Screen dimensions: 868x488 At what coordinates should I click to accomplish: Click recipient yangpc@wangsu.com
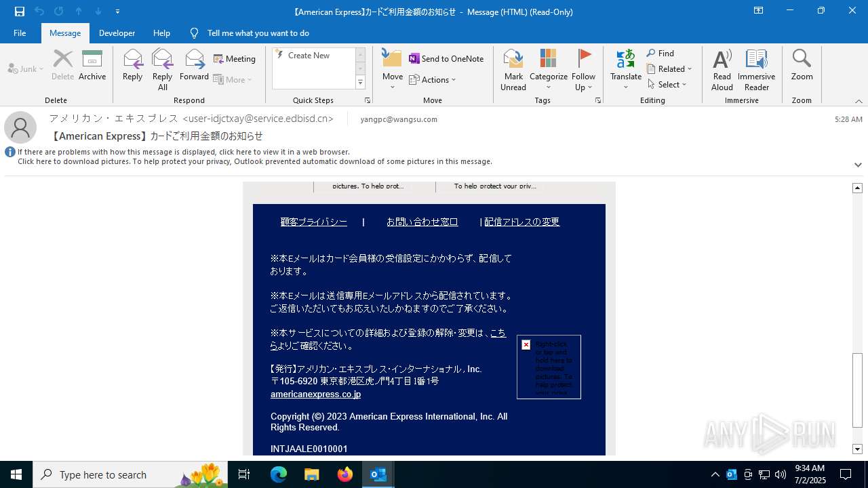point(399,119)
